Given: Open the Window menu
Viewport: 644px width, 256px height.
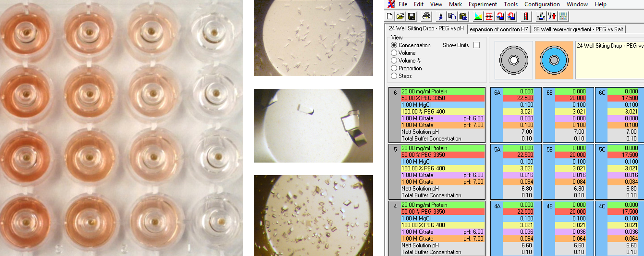Looking at the screenshot, I should pos(577,4).
